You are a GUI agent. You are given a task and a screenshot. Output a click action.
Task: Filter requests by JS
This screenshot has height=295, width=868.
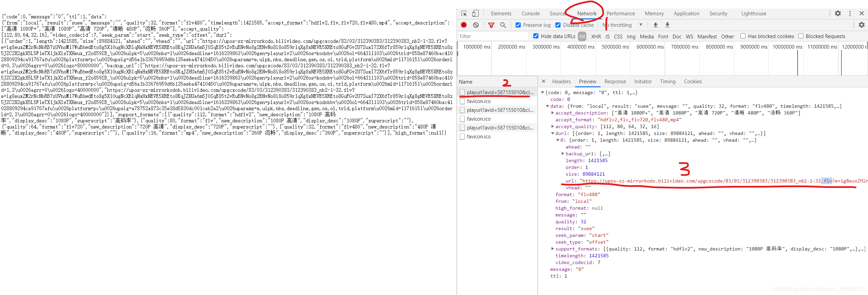[607, 36]
